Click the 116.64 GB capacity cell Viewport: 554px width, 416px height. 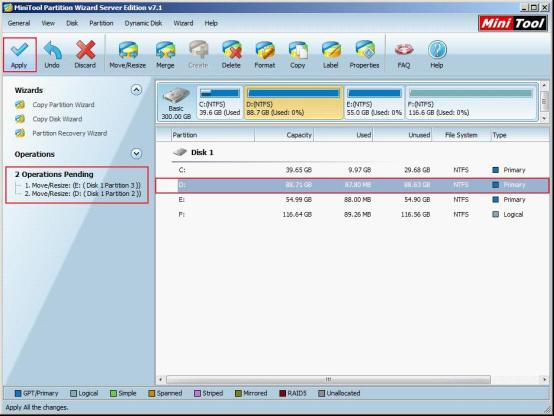(297, 215)
